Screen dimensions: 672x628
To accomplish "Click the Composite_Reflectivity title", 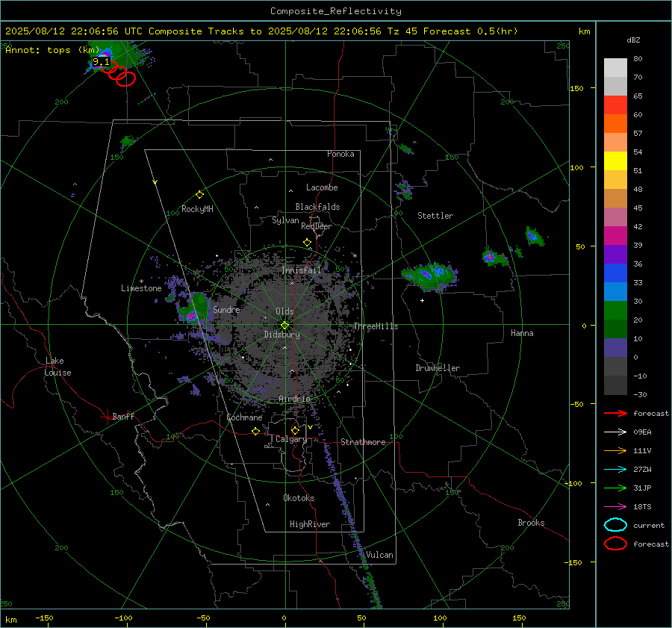I will (x=335, y=11).
